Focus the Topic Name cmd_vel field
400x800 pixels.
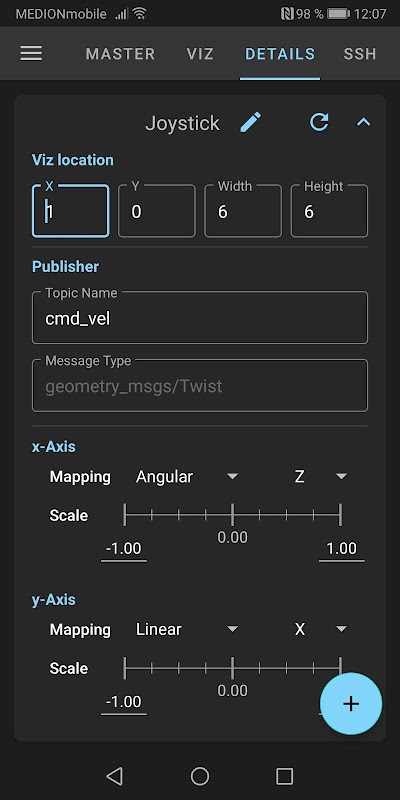[200, 317]
